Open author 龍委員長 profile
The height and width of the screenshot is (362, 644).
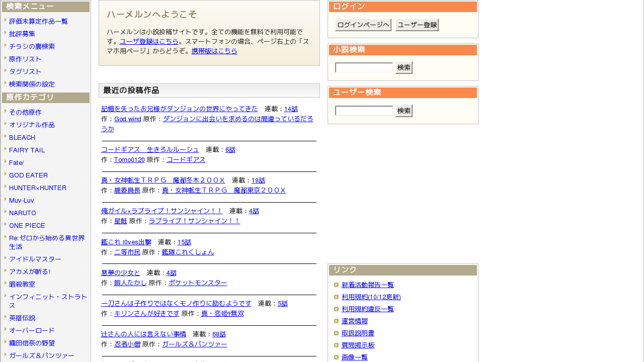click(x=127, y=190)
